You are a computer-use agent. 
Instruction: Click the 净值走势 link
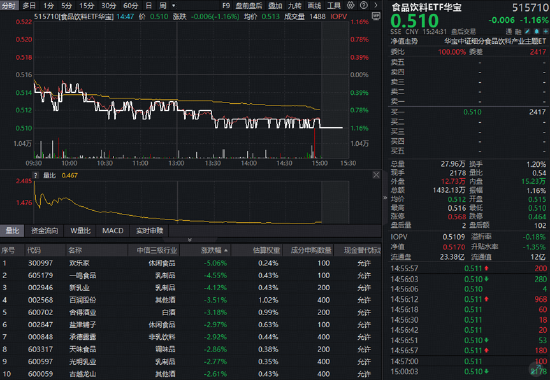click(404, 41)
